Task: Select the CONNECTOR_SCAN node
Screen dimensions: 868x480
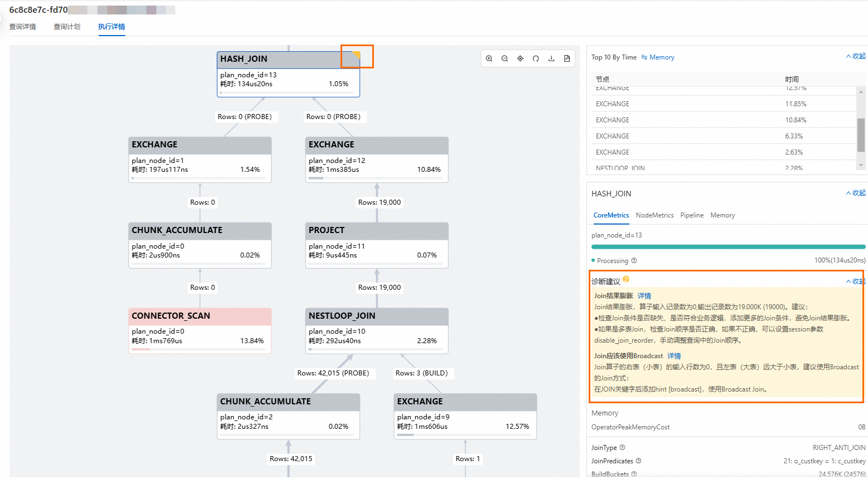Action: [x=200, y=331]
